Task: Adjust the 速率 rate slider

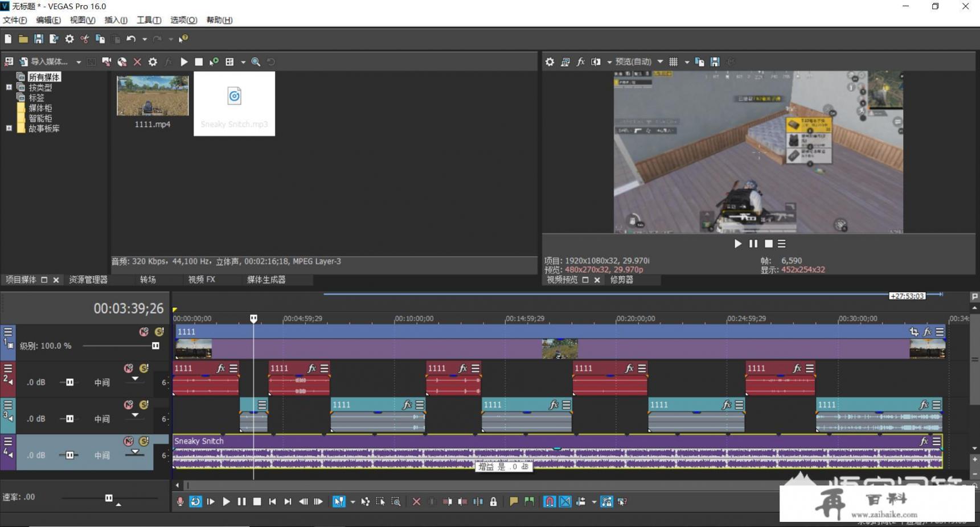Action: tap(109, 498)
